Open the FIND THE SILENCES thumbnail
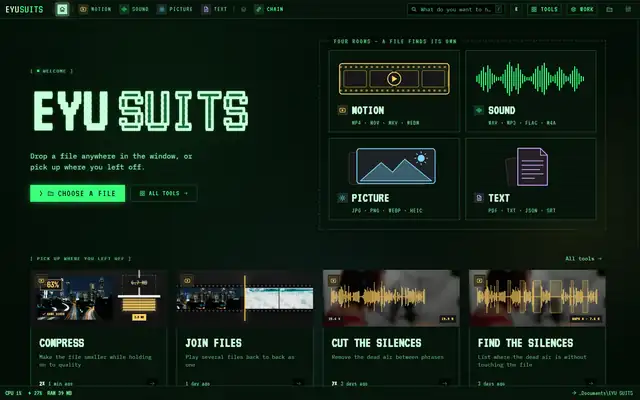Viewport: 640px width, 400px height. pos(538,298)
